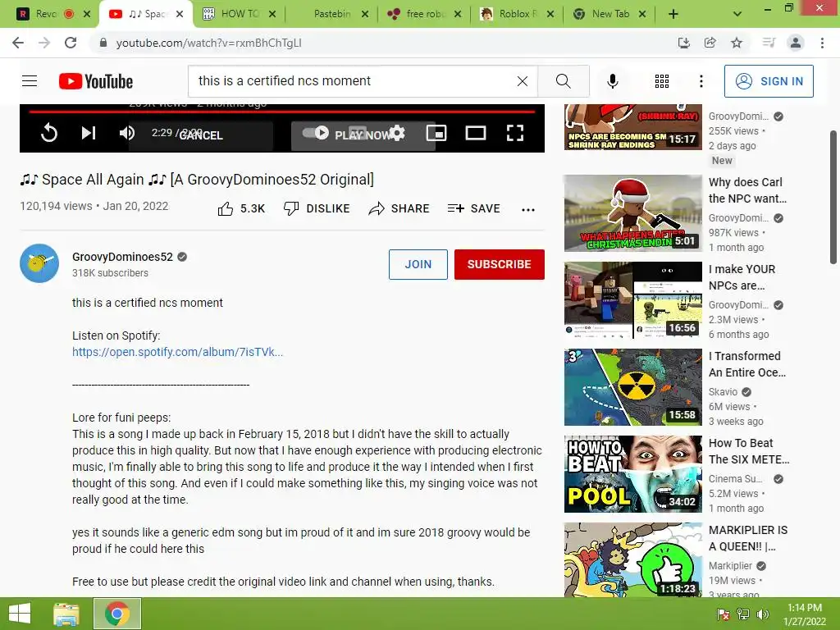Open How To Beat pool thumbnail
840x630 pixels.
[632, 474]
